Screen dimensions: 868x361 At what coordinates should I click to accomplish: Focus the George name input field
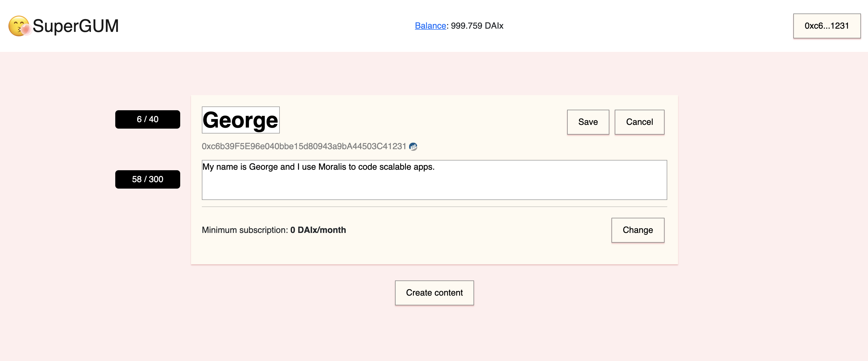click(x=241, y=120)
